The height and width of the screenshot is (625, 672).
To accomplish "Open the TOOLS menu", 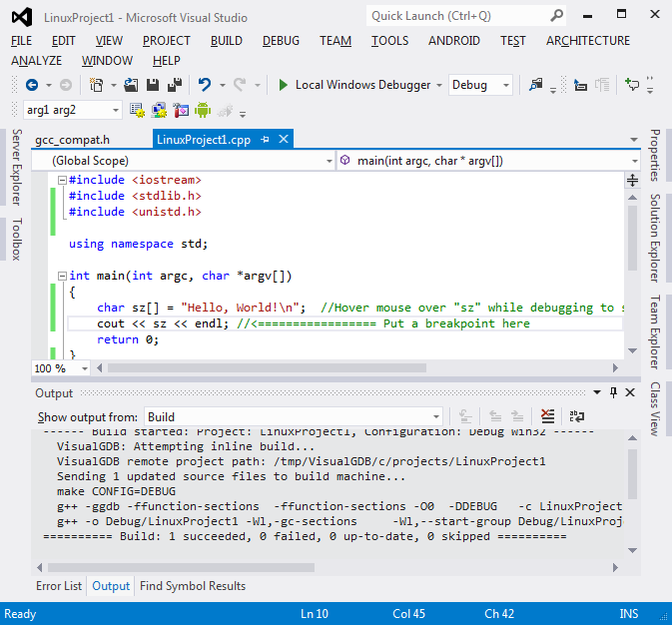I will (x=389, y=41).
